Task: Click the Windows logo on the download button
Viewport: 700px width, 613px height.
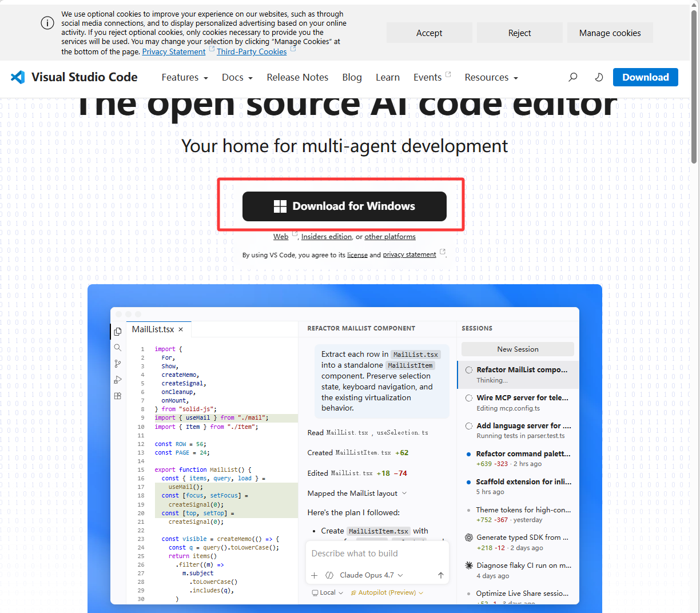Action: click(x=280, y=206)
